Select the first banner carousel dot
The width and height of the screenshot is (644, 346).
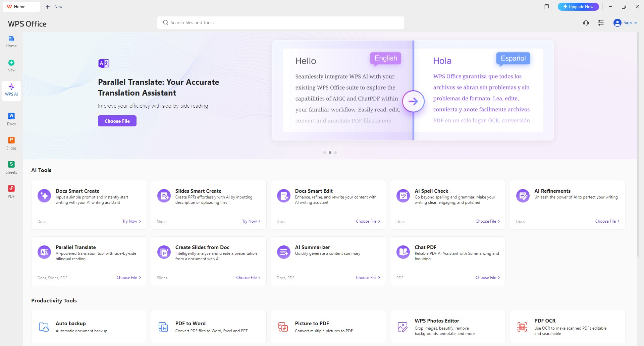pos(325,153)
